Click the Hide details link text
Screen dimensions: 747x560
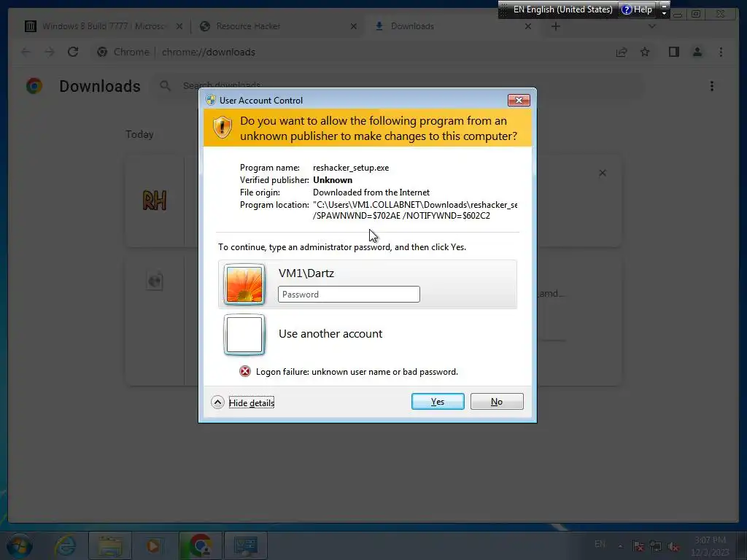click(252, 402)
